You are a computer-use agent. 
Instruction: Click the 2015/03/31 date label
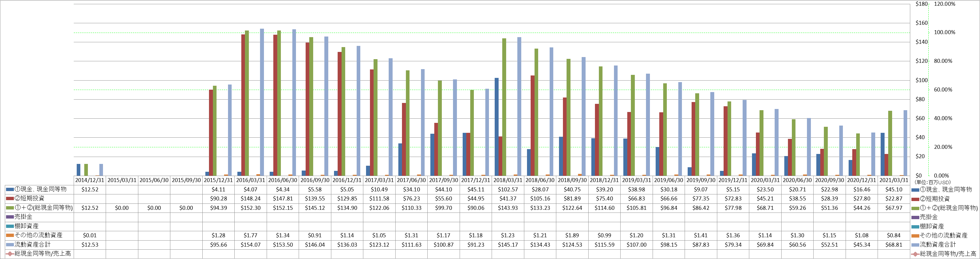[x=122, y=180]
